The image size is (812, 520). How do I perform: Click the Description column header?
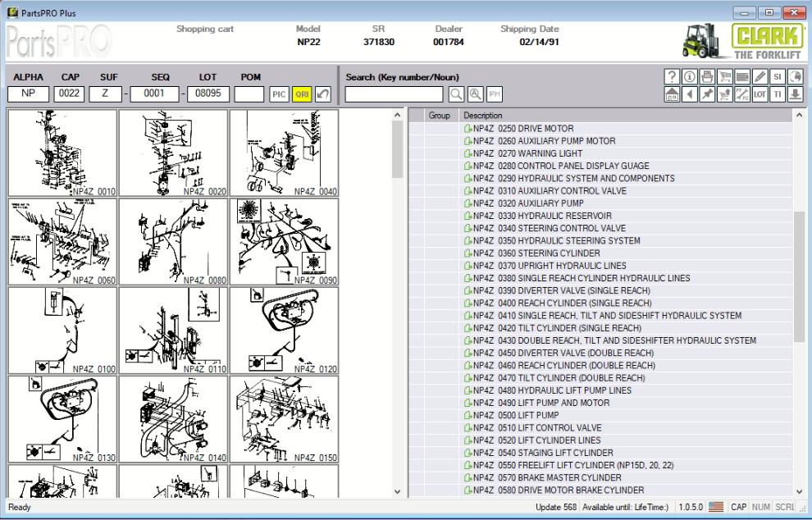tap(482, 116)
